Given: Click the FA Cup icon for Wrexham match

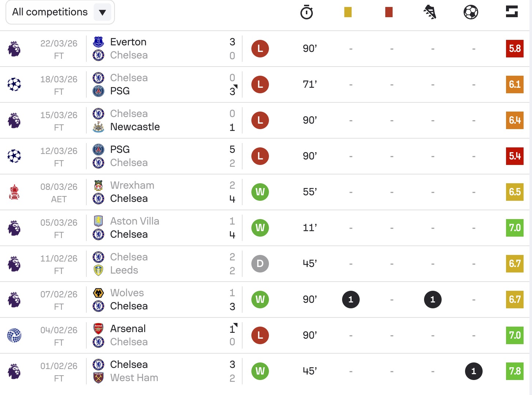Looking at the screenshot, I should 14,192.
